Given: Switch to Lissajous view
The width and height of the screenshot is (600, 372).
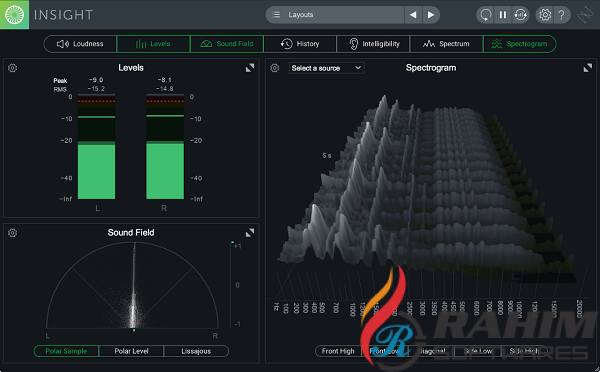Looking at the screenshot, I should (196, 351).
